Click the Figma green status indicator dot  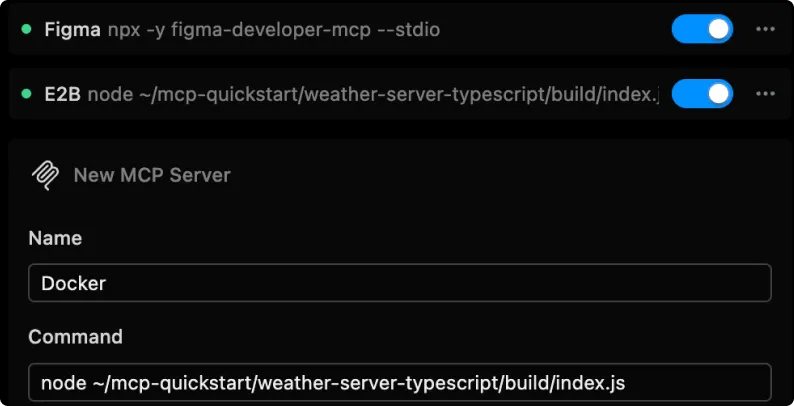(x=26, y=30)
